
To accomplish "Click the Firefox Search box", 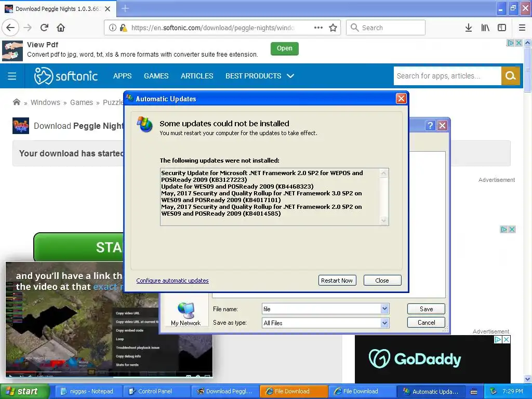I will pyautogui.click(x=386, y=28).
